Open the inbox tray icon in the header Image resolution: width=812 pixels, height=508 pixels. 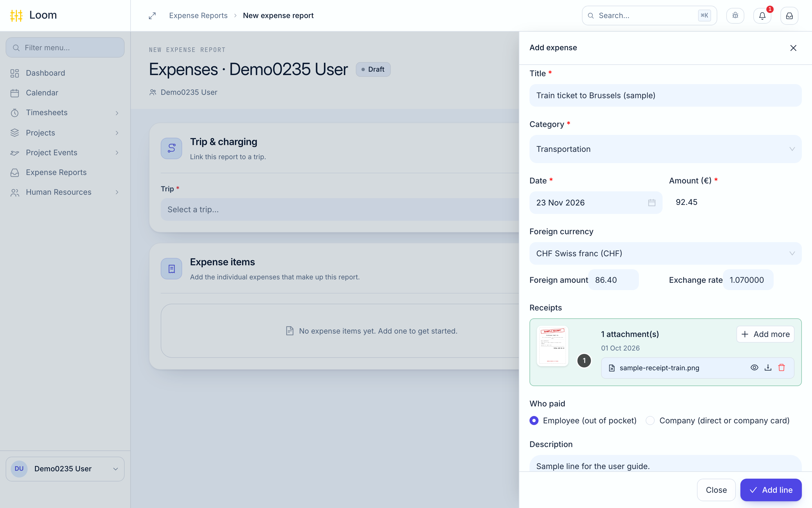click(x=789, y=16)
